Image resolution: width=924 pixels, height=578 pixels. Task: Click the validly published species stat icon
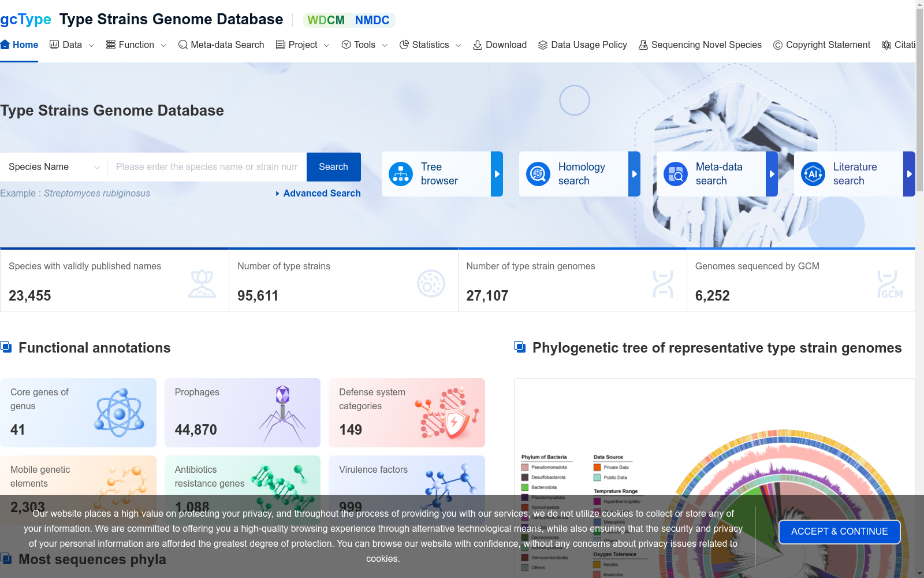tap(202, 284)
